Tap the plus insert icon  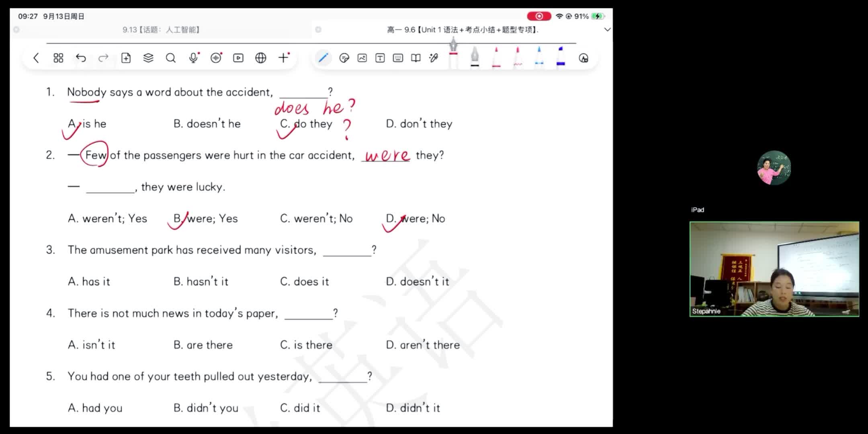[284, 58]
